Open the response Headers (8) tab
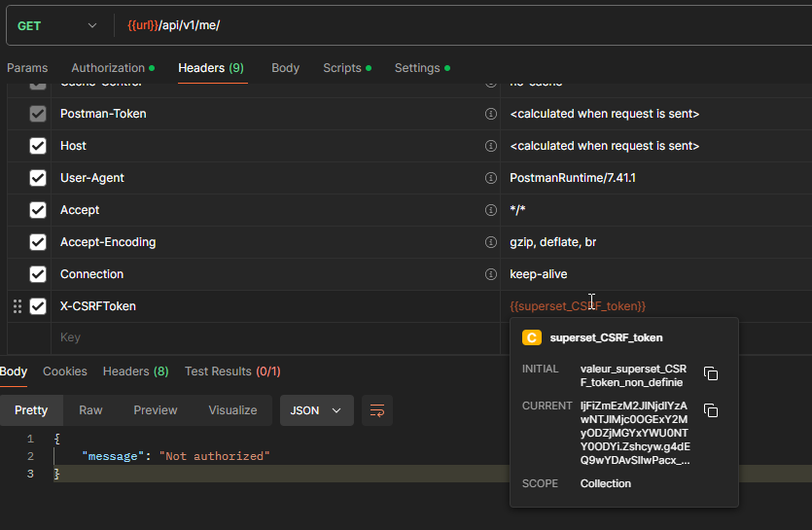 point(136,371)
